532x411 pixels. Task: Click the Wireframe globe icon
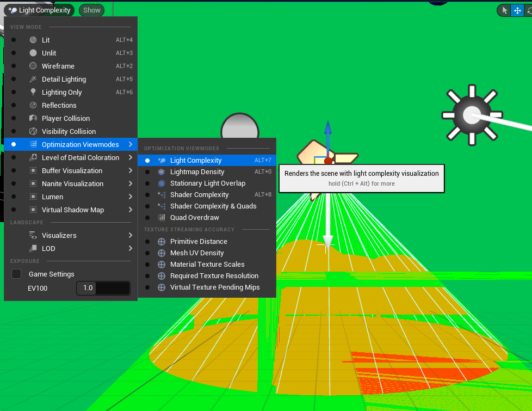(x=33, y=66)
